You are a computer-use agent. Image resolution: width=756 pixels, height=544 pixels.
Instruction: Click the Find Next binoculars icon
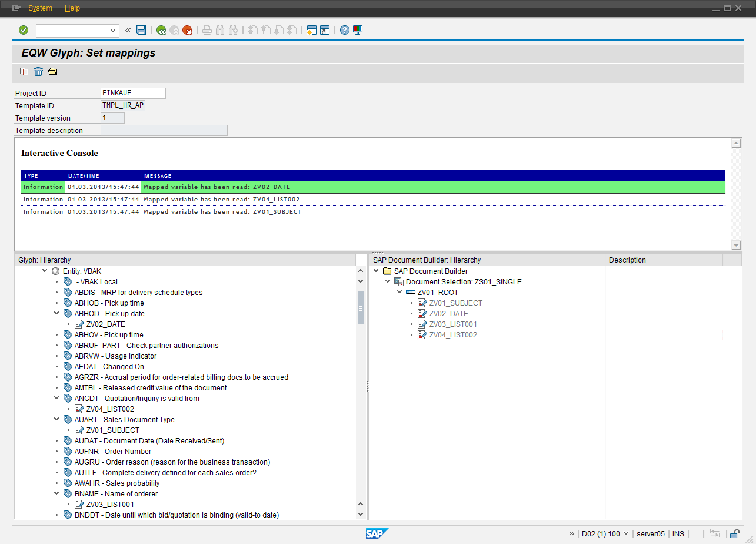233,30
